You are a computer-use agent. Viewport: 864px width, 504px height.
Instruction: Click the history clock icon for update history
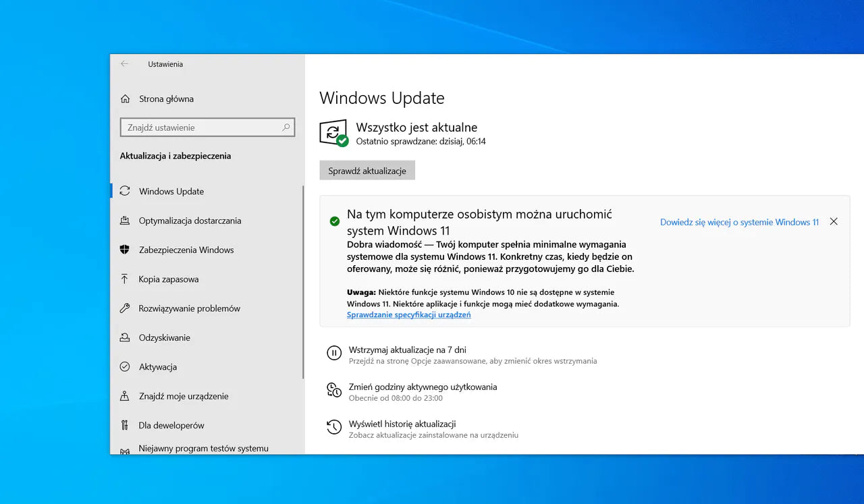334,426
